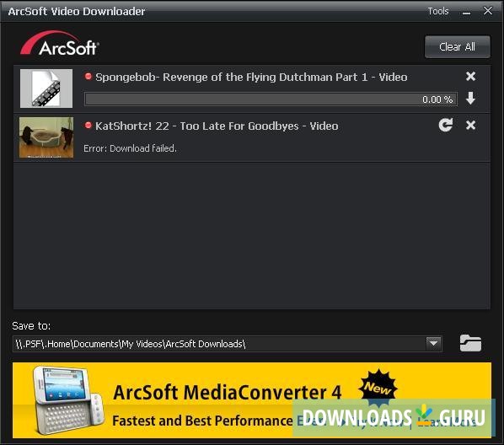The height and width of the screenshot is (445, 504).
Task: Click the red status dot beside KatShortz
Action: (x=88, y=126)
